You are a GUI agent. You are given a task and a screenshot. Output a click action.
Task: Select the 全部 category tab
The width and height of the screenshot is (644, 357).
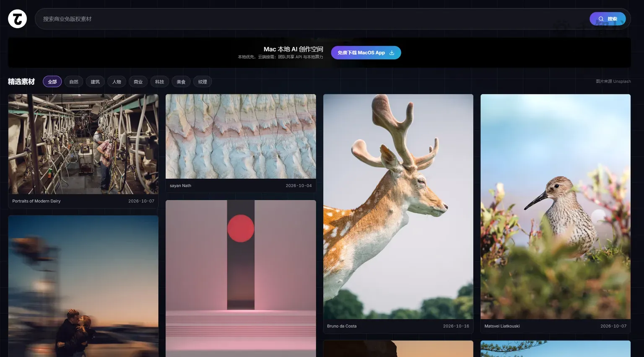[x=52, y=82]
